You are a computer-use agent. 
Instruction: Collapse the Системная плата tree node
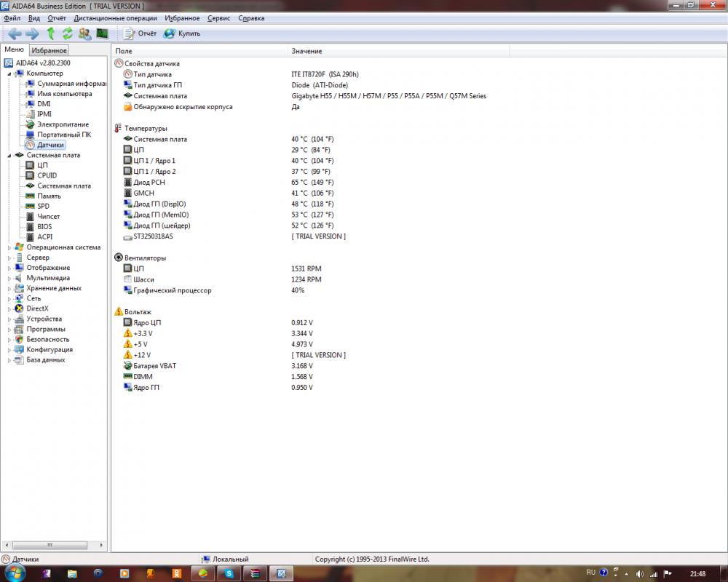[x=9, y=156]
